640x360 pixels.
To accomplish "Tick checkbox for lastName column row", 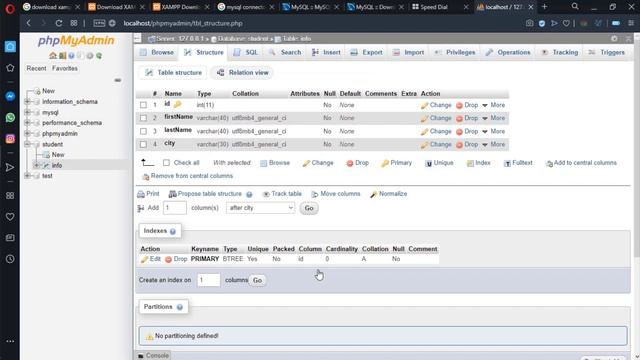I will (x=143, y=131).
